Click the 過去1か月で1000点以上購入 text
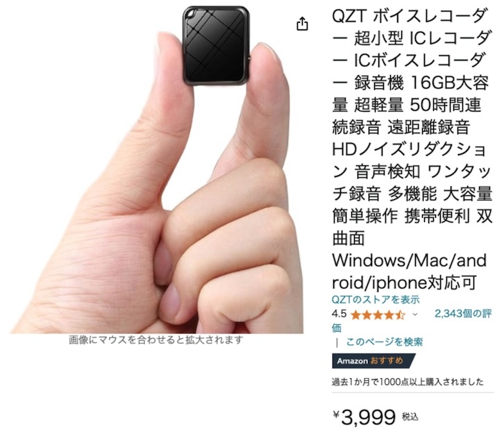Viewport: 504px width, 431px height. point(408,382)
